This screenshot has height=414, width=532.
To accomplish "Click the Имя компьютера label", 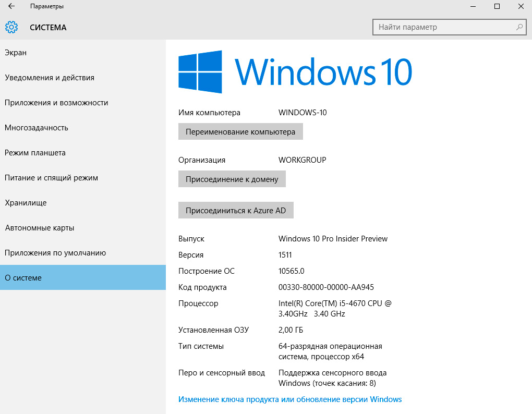I will coord(209,113).
